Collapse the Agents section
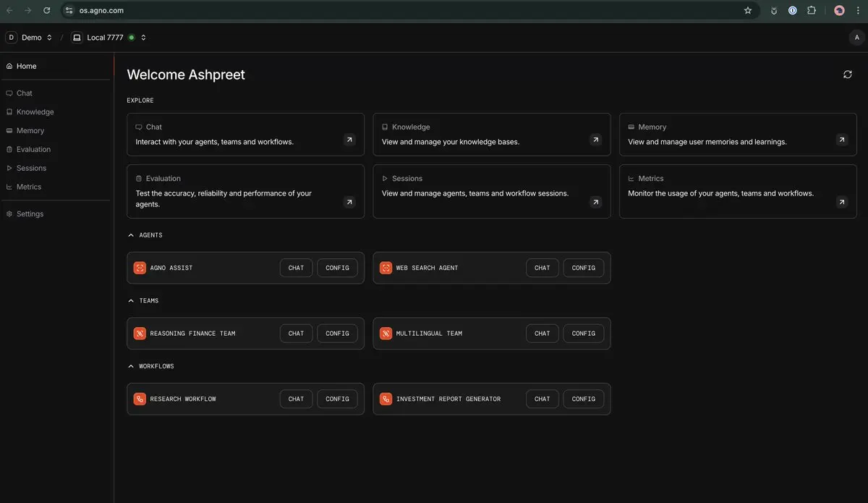The height and width of the screenshot is (503, 868). point(131,235)
